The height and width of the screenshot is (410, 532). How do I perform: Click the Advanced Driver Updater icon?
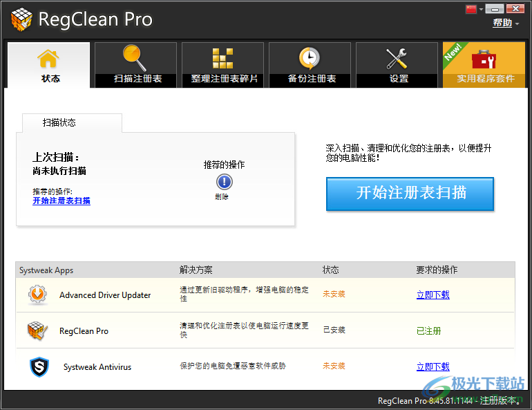[x=37, y=295]
